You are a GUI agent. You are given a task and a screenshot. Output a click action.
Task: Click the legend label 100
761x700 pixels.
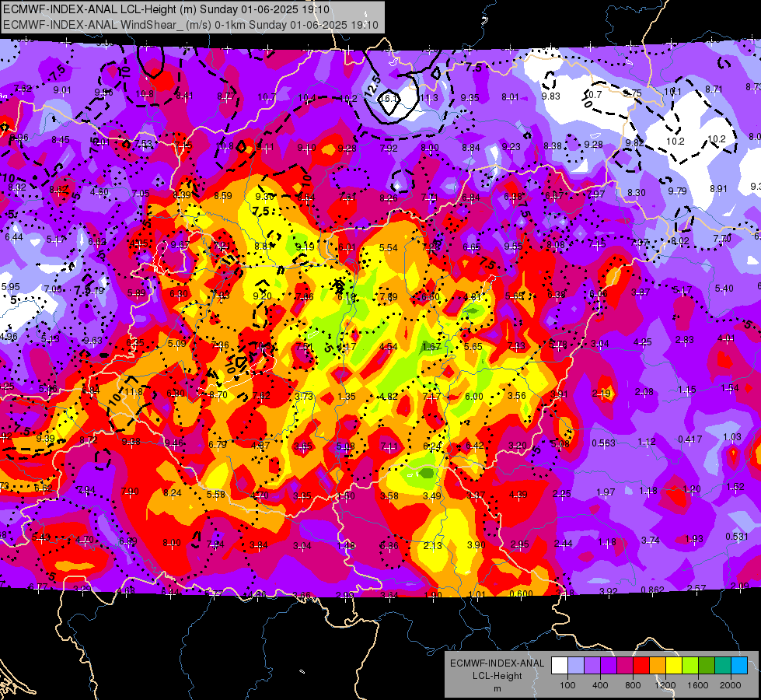567,685
